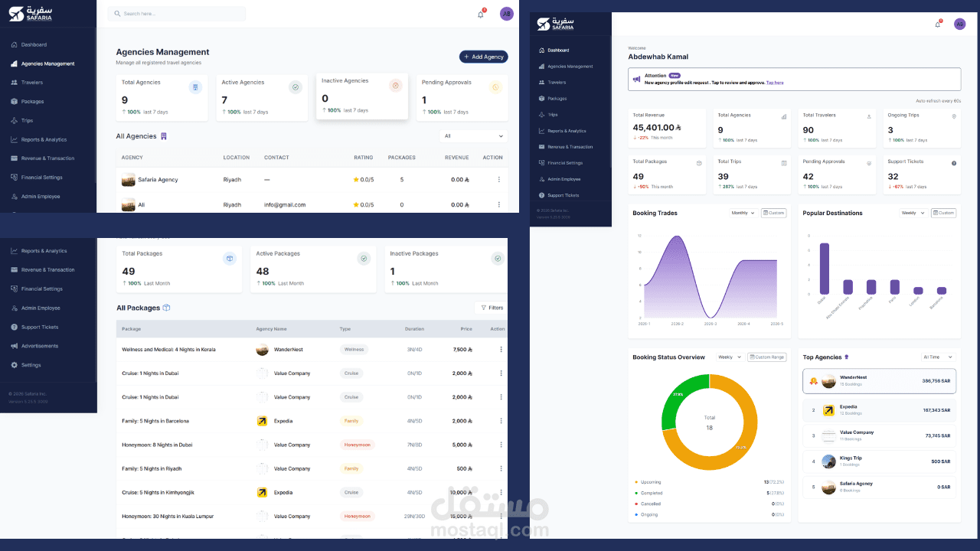
Task: Open Weekly dropdown in Popular Destinations
Action: 913,213
